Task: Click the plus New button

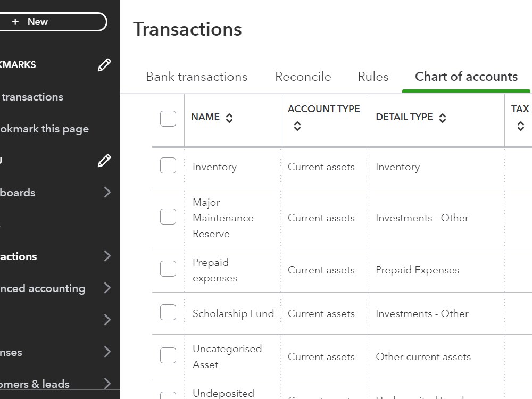Action: pos(52,22)
